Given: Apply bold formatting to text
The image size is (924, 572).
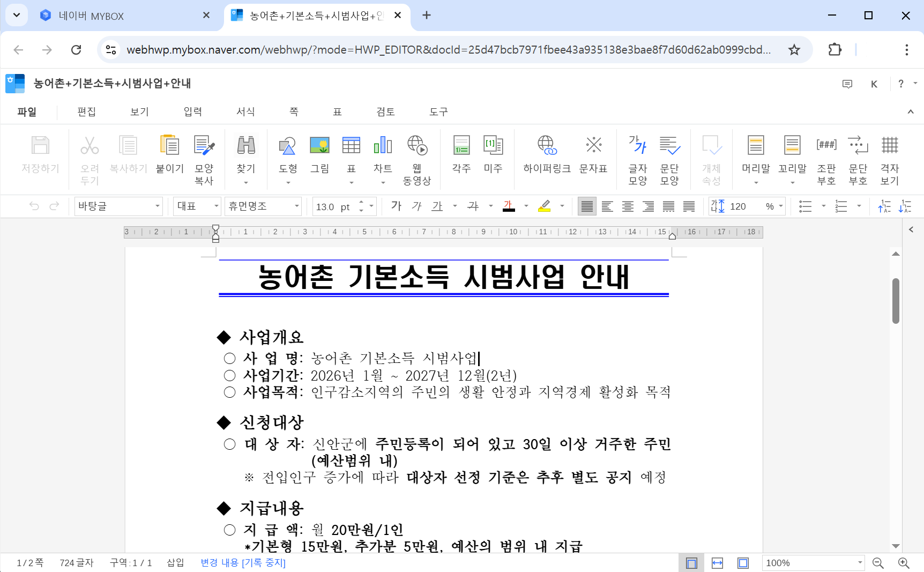Looking at the screenshot, I should (x=396, y=206).
